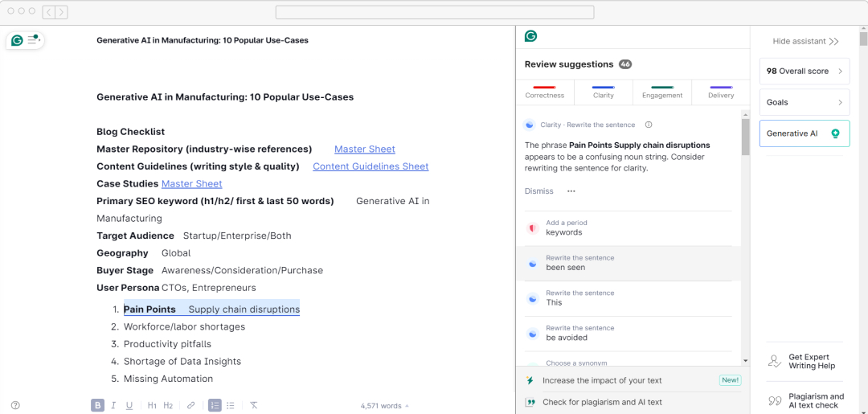Viewport: 868px width, 414px height.
Task: Click blue clarity icon beside be avoided
Action: coord(532,334)
